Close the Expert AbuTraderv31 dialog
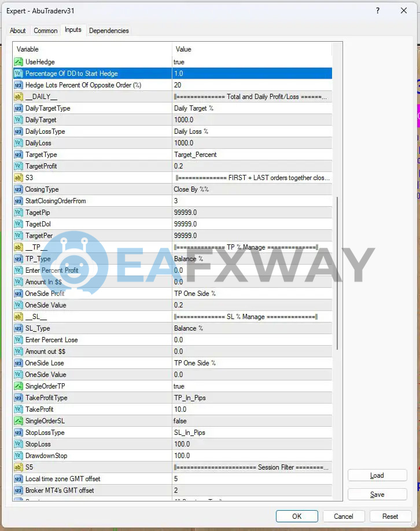Image resolution: width=420 pixels, height=531 pixels. pyautogui.click(x=404, y=10)
